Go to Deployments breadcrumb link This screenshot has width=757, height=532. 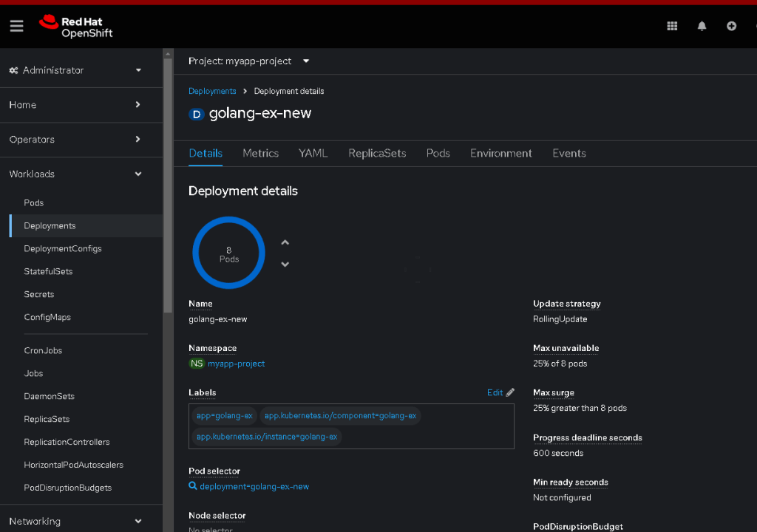tap(212, 91)
